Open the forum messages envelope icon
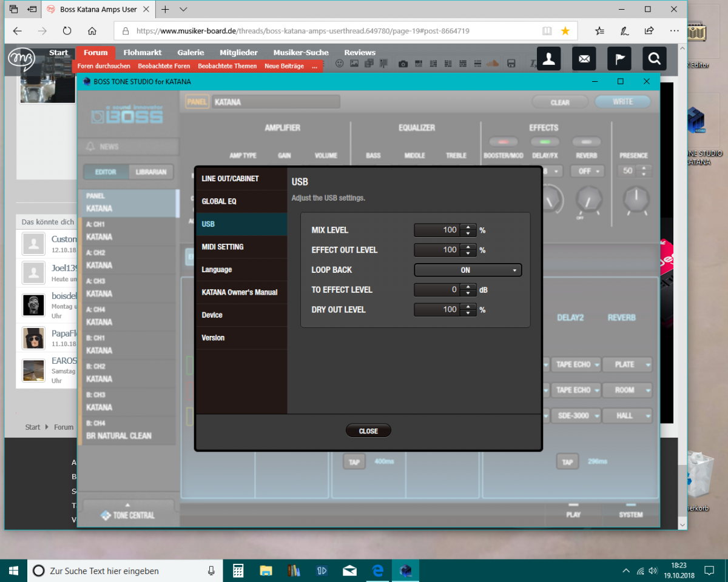 pos(584,58)
